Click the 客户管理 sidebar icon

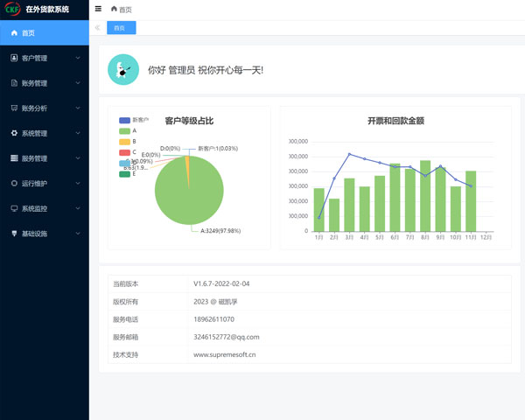14,59
